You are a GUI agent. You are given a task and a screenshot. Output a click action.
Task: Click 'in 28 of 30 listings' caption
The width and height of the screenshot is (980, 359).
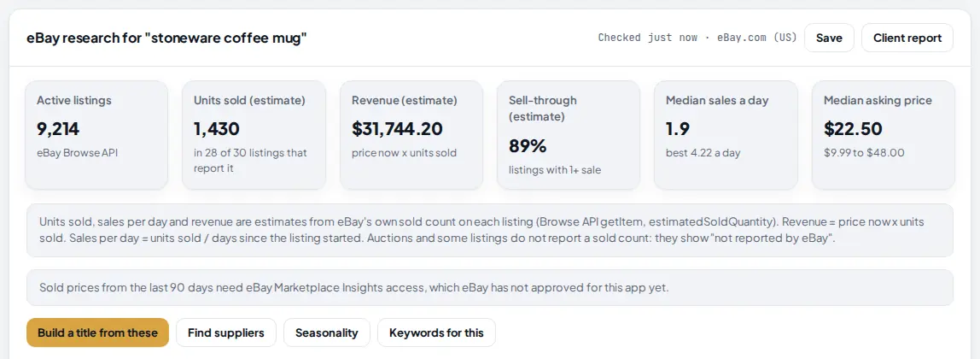[251, 160]
